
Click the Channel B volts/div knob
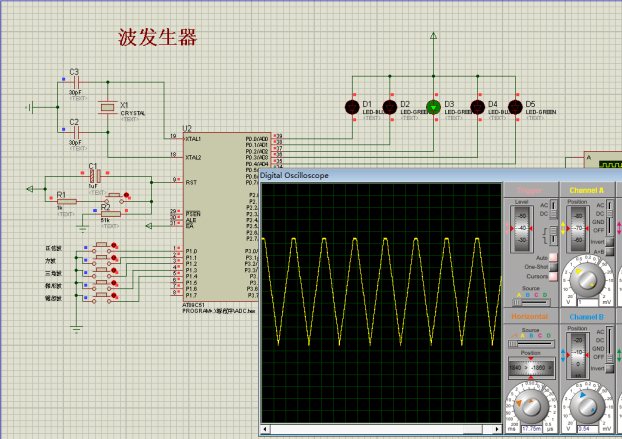pos(587,406)
